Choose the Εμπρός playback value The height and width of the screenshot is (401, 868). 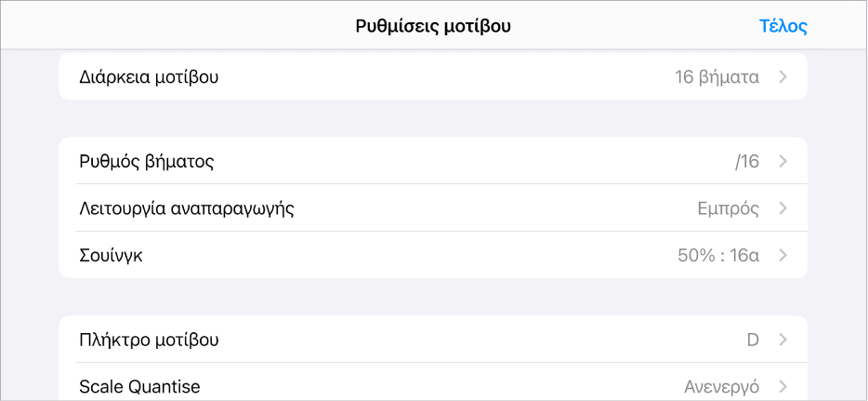click(728, 208)
